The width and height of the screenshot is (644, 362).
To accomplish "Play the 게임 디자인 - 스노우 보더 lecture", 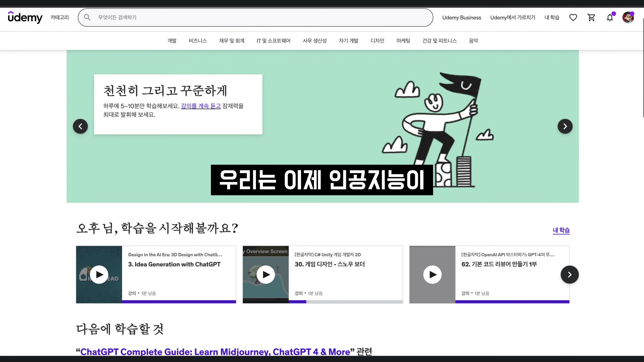I will coord(266,275).
